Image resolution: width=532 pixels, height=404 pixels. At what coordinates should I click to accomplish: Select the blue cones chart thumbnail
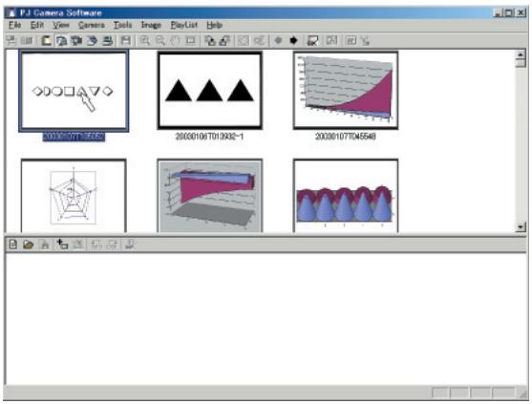point(346,196)
